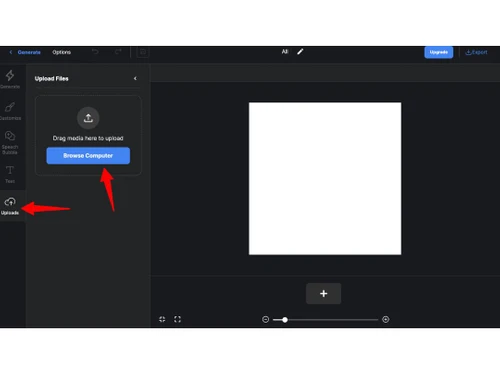Click the blue Upgrade button
This screenshot has height=375, width=500.
pyautogui.click(x=439, y=52)
